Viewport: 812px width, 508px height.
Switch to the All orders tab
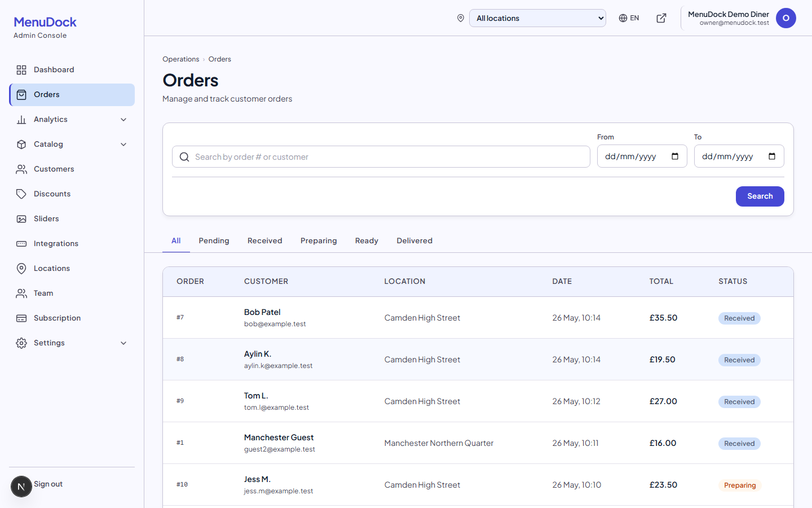(x=176, y=240)
